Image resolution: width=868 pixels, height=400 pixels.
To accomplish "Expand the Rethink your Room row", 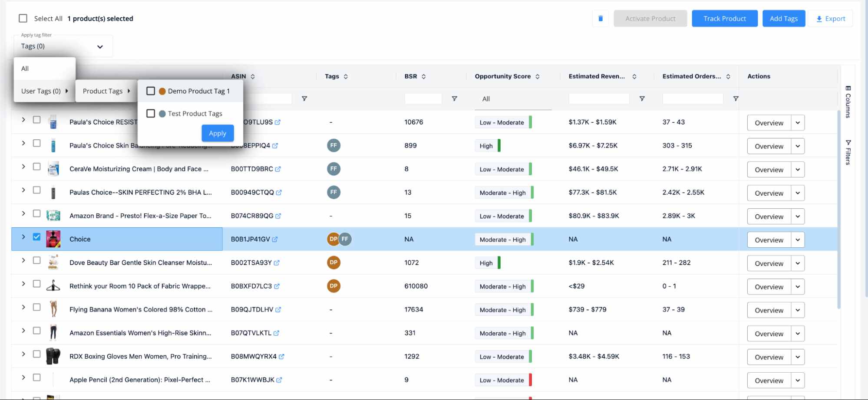I will 23,284.
